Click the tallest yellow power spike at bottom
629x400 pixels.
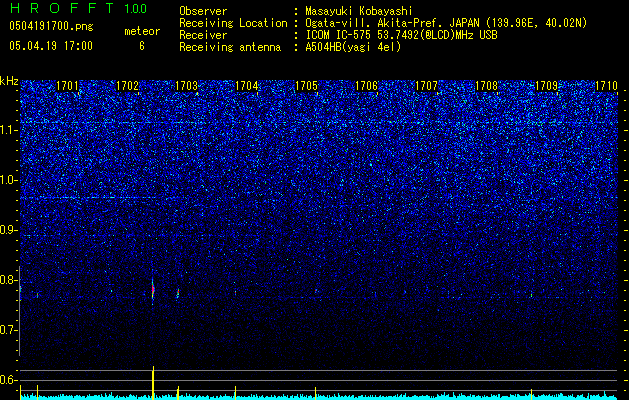coord(153,382)
